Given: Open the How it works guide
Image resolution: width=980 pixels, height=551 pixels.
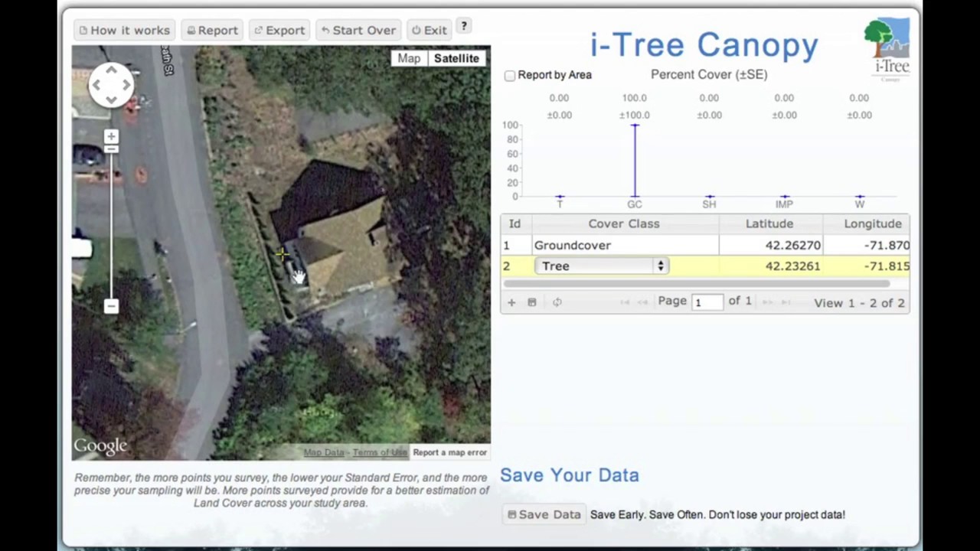Looking at the screenshot, I should 124,30.
